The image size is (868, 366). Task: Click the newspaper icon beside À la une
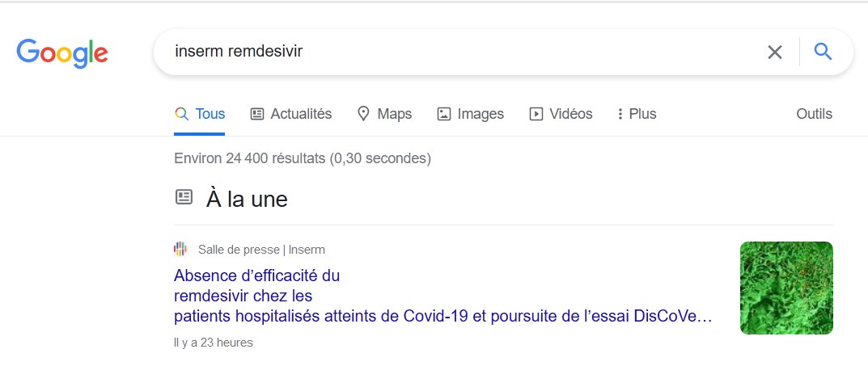pyautogui.click(x=184, y=197)
